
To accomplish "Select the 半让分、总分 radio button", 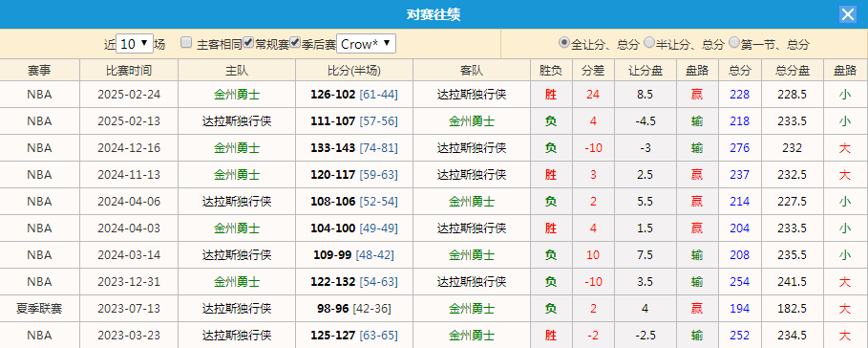I will 649,43.
